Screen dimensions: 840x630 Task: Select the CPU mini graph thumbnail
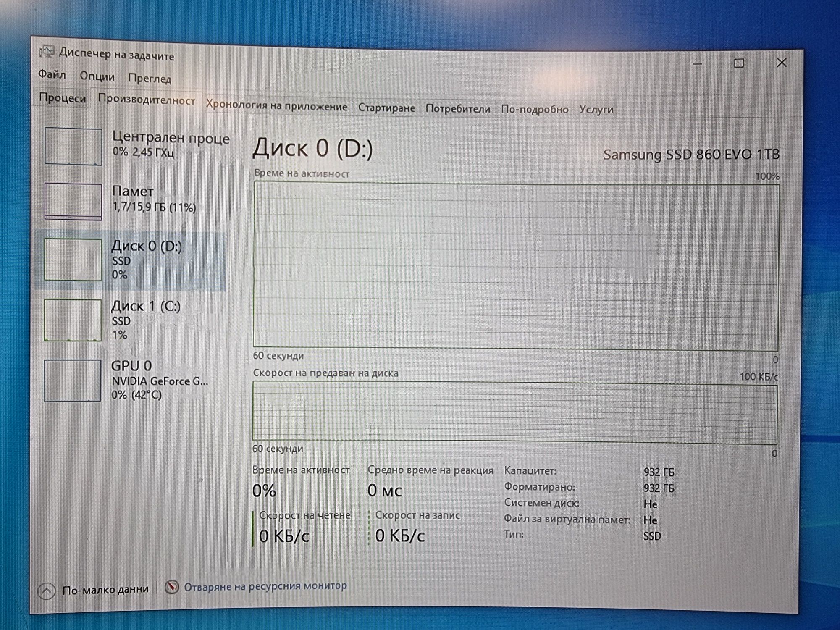[x=73, y=146]
